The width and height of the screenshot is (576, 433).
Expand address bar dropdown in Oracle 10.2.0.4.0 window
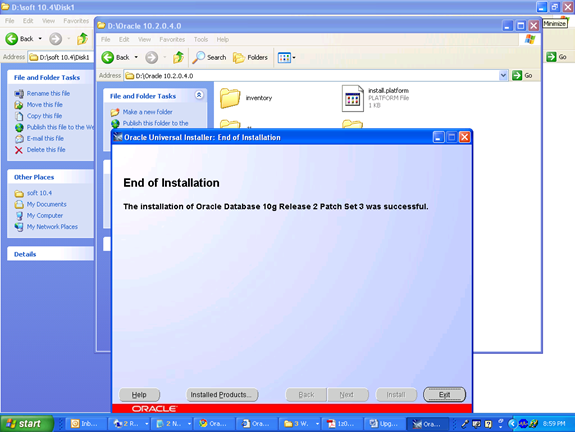click(503, 75)
